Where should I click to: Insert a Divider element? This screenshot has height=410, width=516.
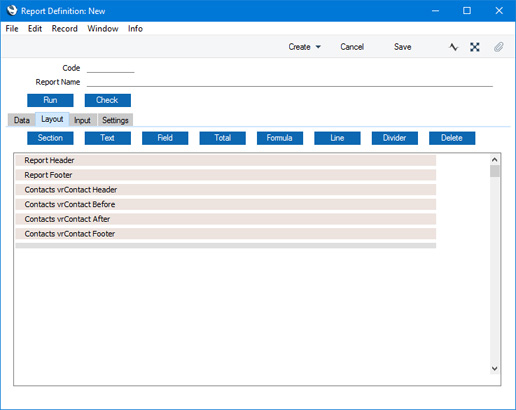coord(395,138)
